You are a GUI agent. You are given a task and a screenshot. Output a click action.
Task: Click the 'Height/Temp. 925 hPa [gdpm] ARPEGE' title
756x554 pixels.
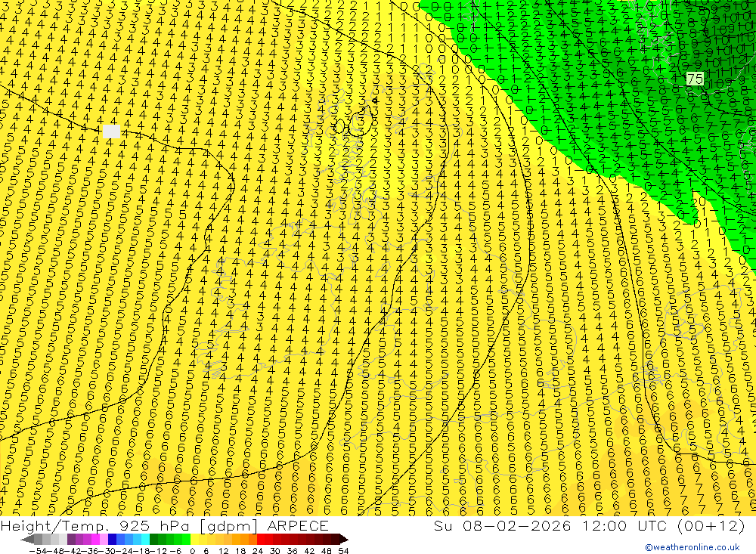tap(164, 525)
